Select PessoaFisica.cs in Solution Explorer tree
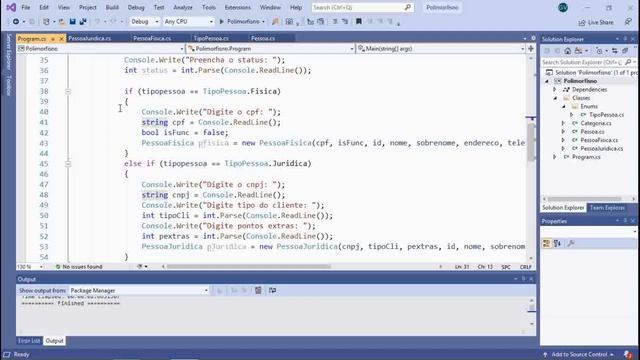This screenshot has width=640, height=360. (x=599, y=140)
